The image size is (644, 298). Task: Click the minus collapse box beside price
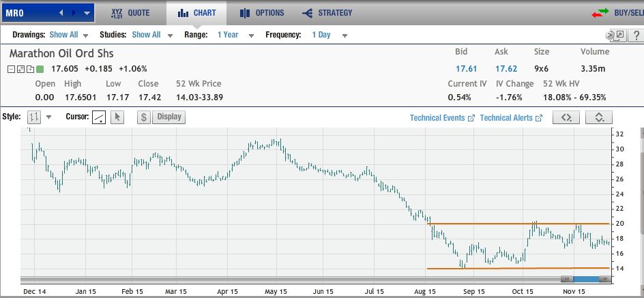pos(12,69)
